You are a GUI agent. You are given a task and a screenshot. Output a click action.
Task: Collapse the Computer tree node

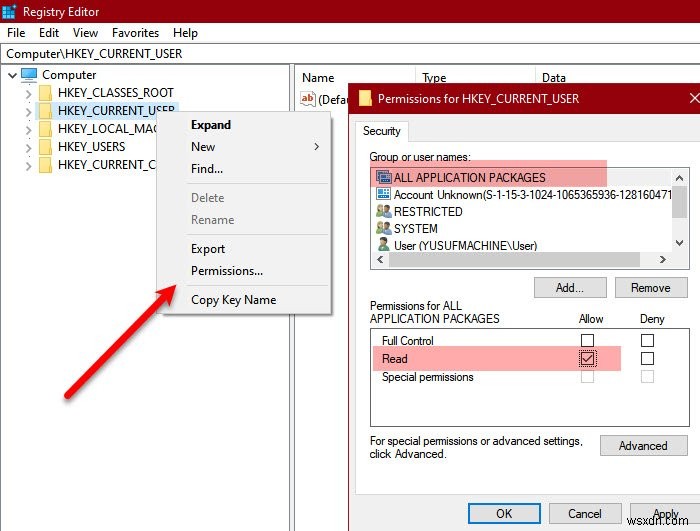[x=12, y=75]
